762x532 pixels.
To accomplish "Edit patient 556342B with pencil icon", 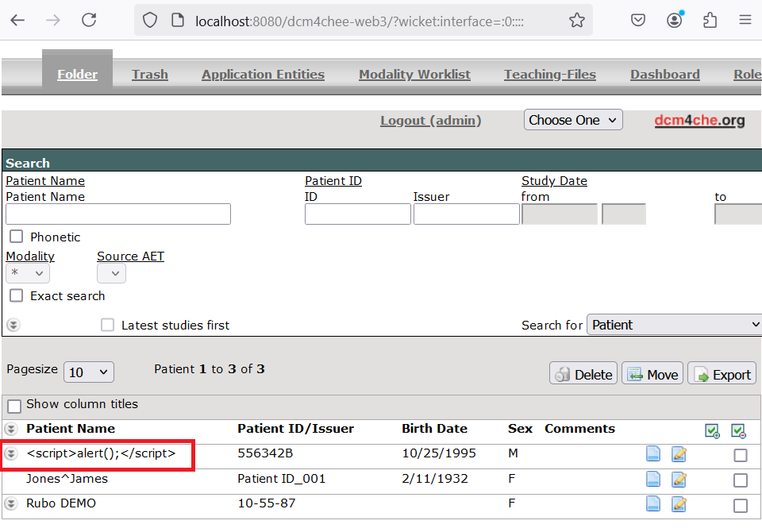I will pos(679,453).
